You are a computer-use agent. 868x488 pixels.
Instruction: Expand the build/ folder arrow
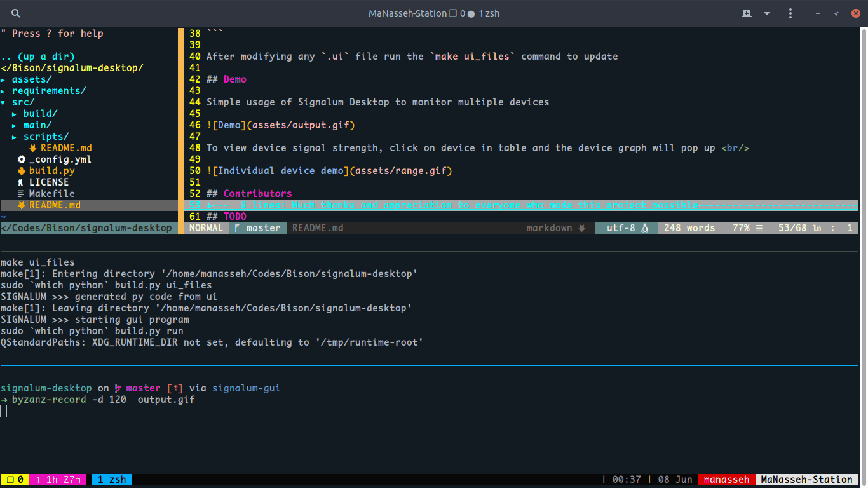coord(15,114)
